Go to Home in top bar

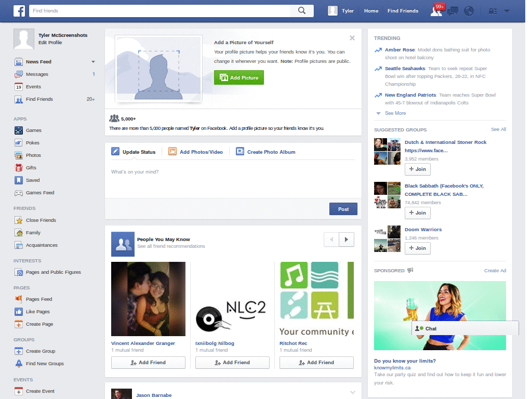click(371, 11)
